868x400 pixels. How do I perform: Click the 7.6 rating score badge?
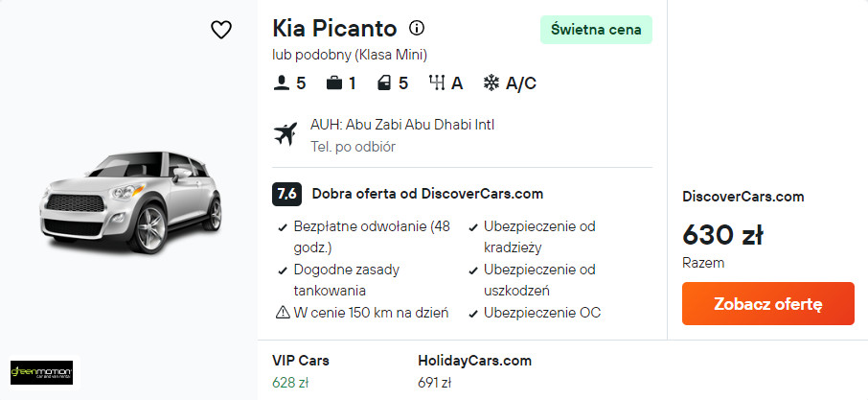pyautogui.click(x=286, y=194)
